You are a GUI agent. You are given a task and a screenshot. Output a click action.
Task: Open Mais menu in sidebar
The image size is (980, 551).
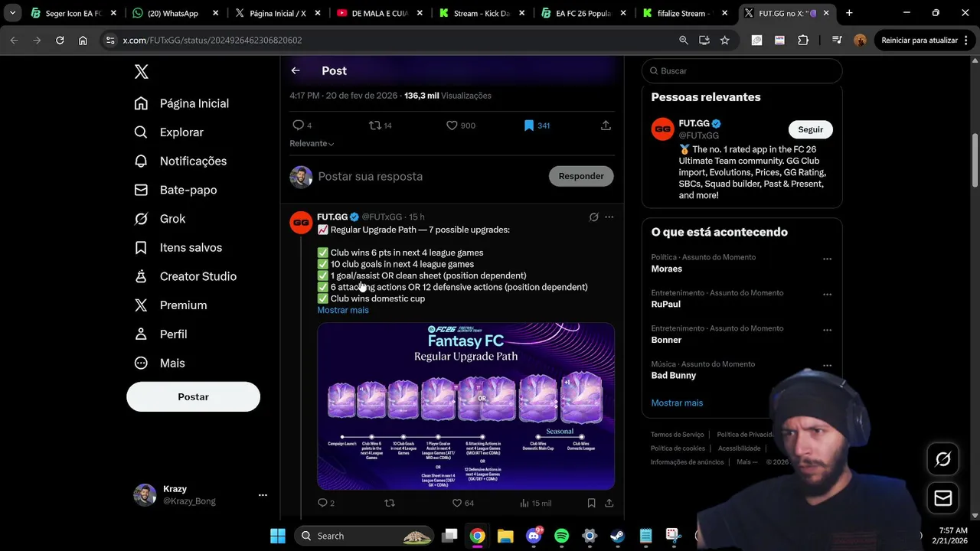(159, 363)
